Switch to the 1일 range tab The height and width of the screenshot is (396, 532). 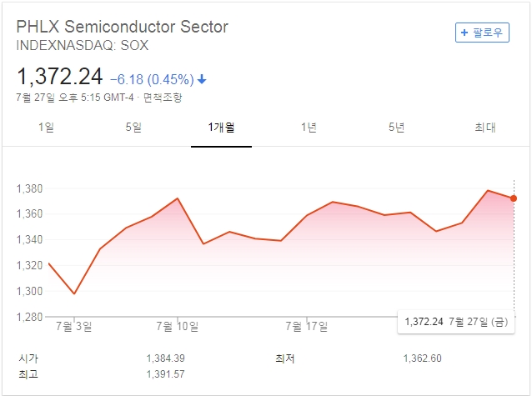point(46,128)
